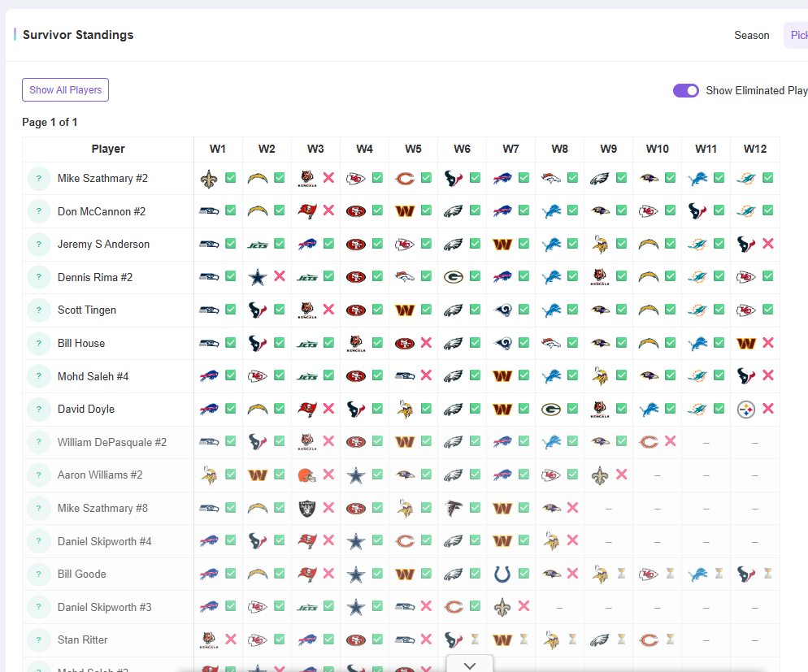808x672 pixels.
Task: Click the Show All Players button
Action: pos(65,89)
